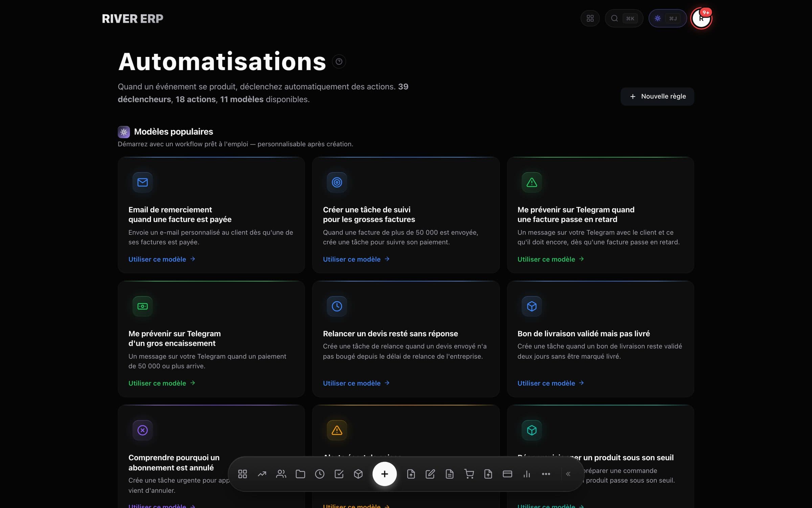Open the assistant with the ⌘J sparkle button

coord(668,18)
